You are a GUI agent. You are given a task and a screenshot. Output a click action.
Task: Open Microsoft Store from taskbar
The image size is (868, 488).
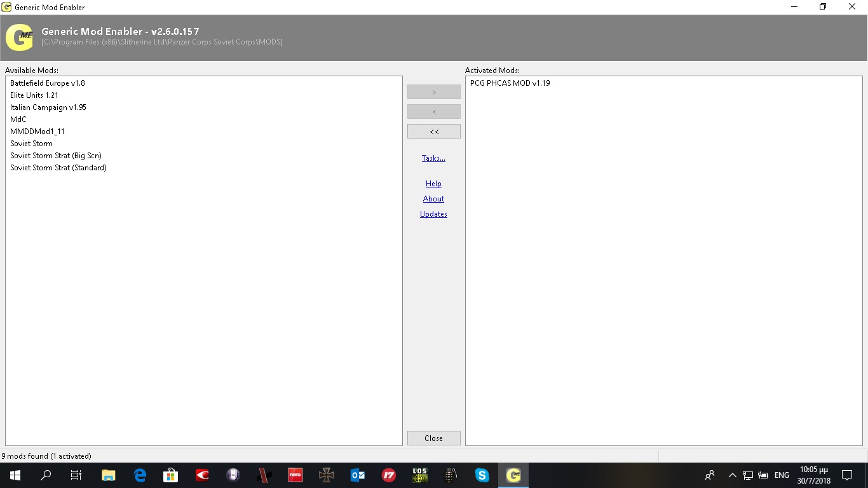(x=171, y=475)
